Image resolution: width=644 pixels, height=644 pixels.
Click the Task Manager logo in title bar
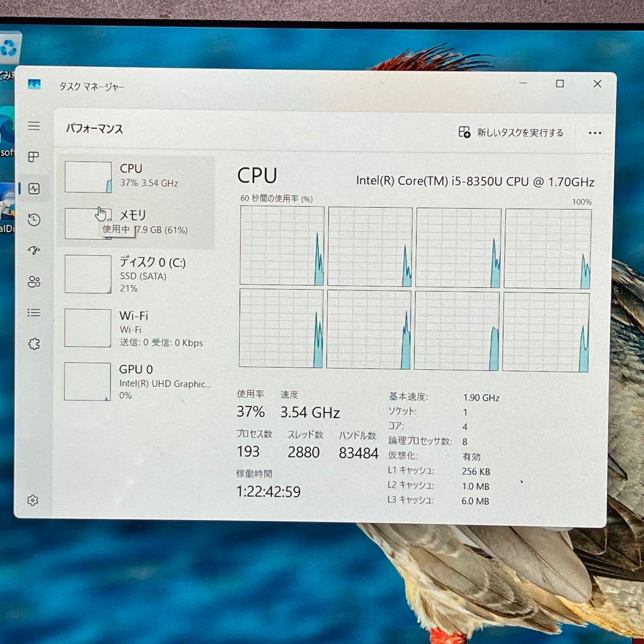(x=34, y=84)
